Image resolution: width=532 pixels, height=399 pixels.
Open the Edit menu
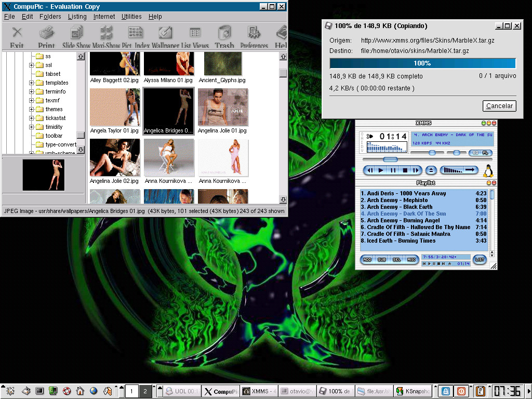[27, 16]
